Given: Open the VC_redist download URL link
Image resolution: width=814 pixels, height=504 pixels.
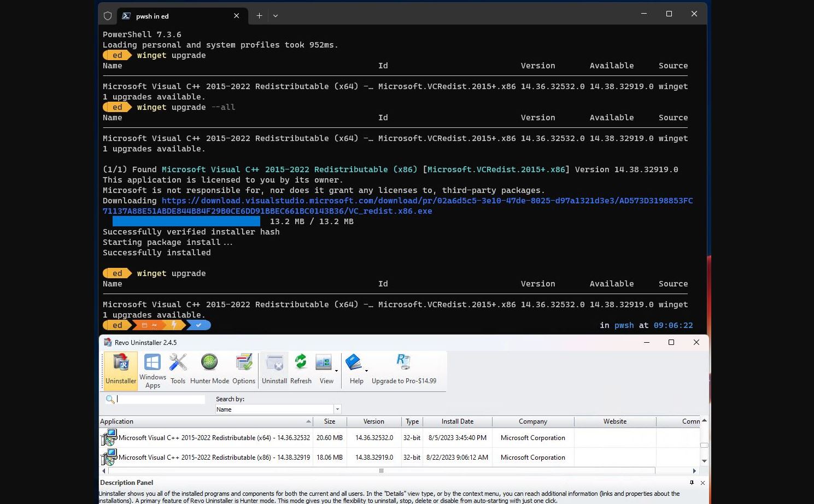Looking at the screenshot, I should [x=398, y=206].
